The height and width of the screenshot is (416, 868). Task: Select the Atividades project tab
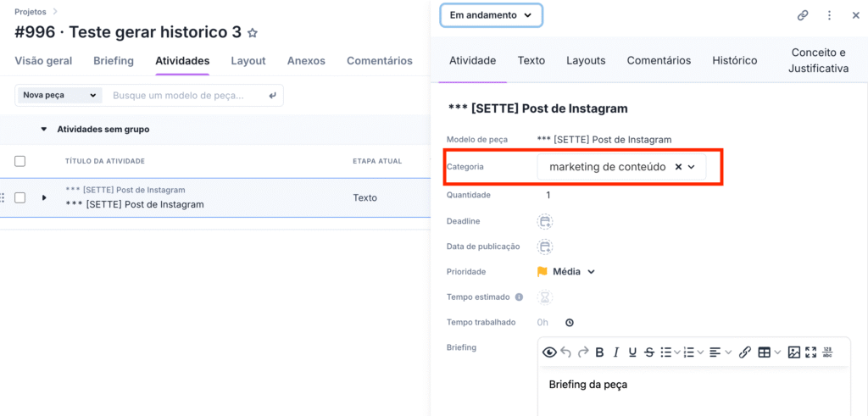coord(182,61)
